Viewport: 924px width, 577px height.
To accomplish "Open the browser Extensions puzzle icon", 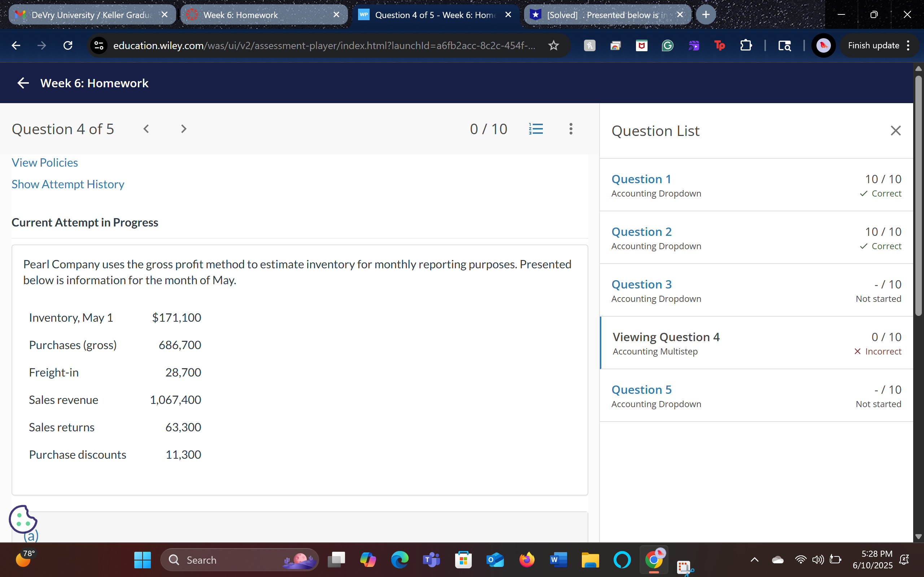I will coord(746,46).
